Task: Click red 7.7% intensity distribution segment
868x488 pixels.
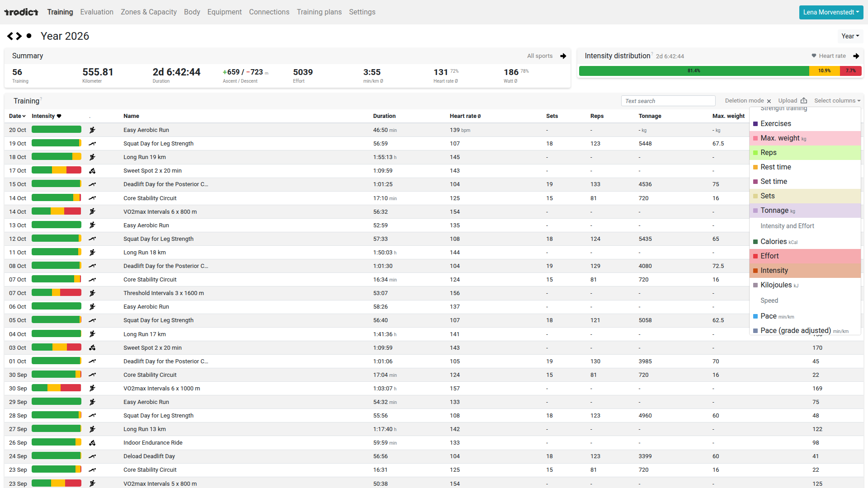Action: click(851, 71)
